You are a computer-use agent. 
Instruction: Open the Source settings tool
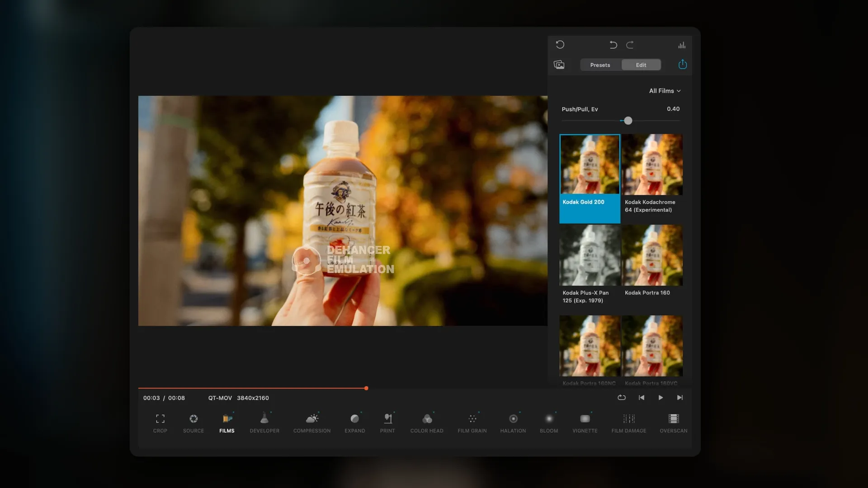tap(193, 423)
